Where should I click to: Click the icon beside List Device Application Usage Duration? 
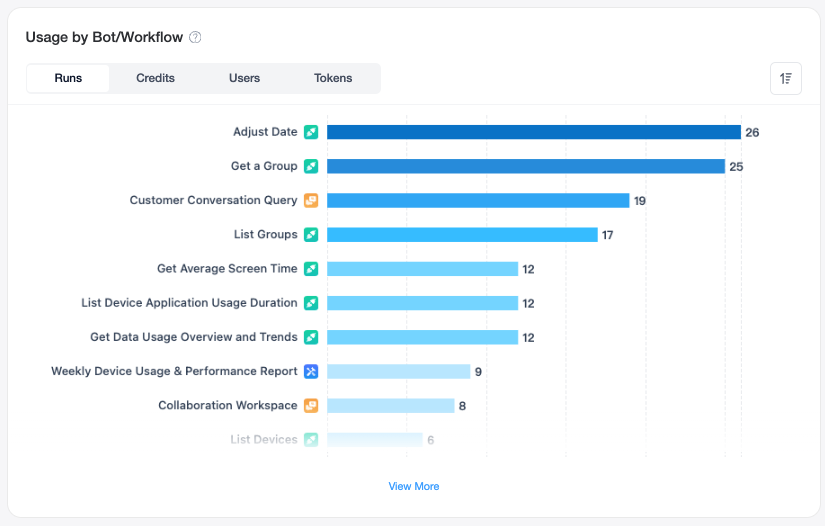point(311,303)
